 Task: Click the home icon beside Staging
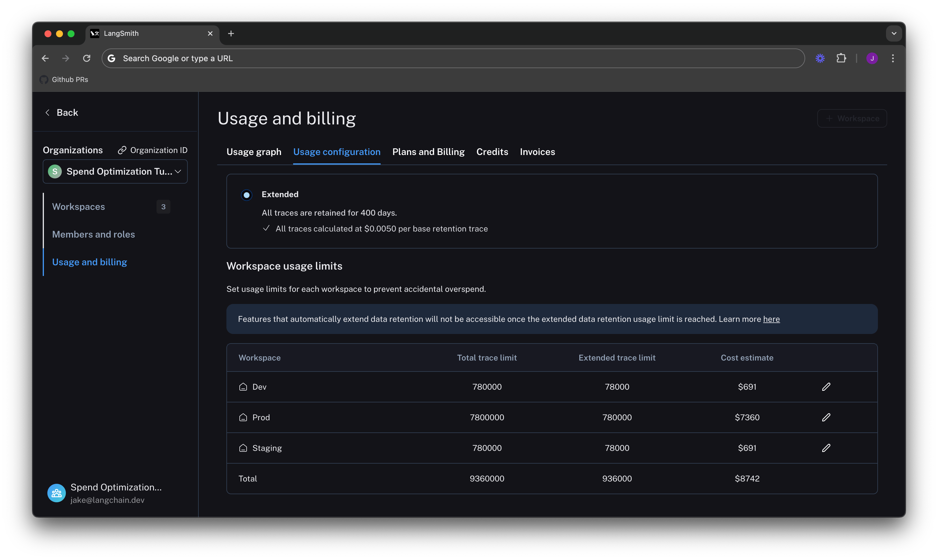(243, 448)
